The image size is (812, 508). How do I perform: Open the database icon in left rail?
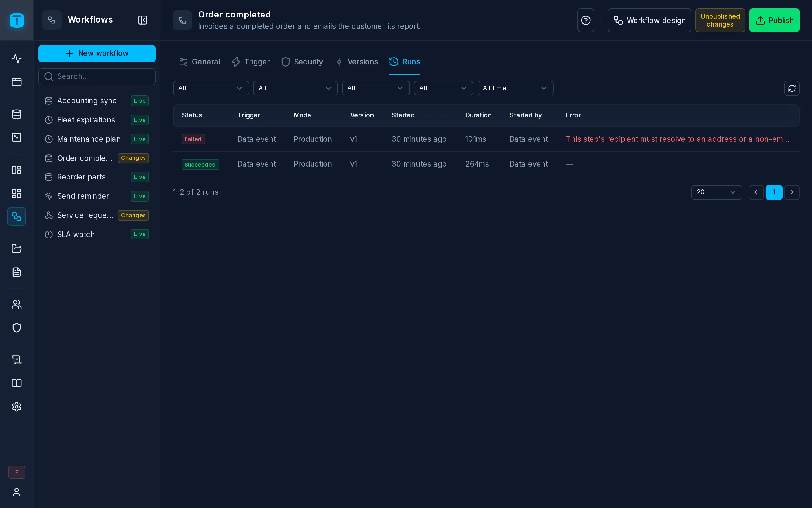[x=16, y=114]
